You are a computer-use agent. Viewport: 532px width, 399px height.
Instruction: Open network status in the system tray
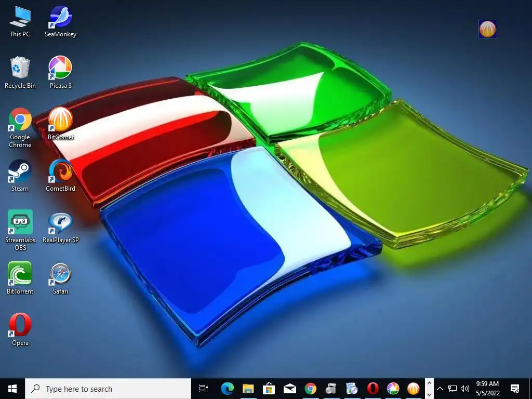[453, 389]
